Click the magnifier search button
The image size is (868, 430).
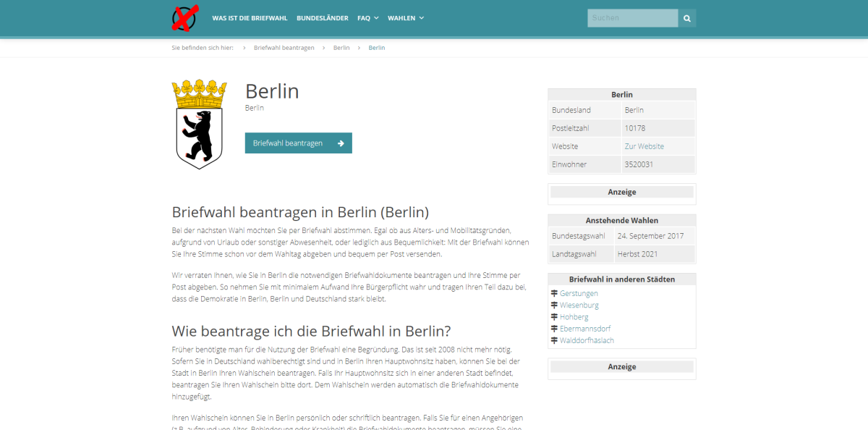coord(687,18)
